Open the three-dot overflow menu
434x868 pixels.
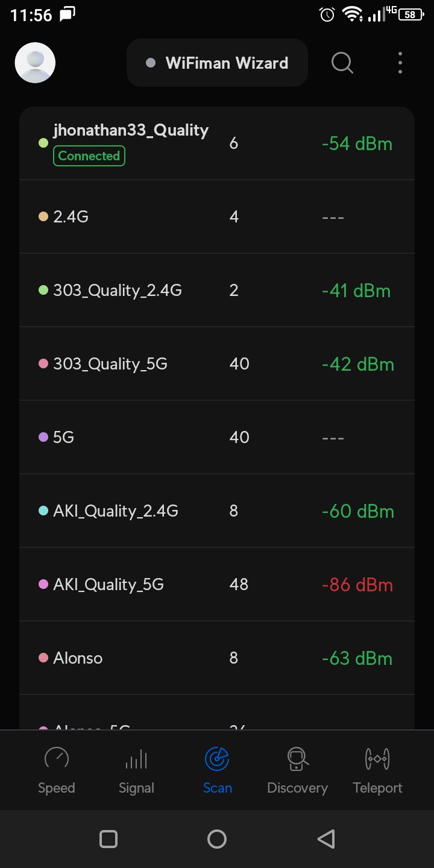(x=400, y=63)
